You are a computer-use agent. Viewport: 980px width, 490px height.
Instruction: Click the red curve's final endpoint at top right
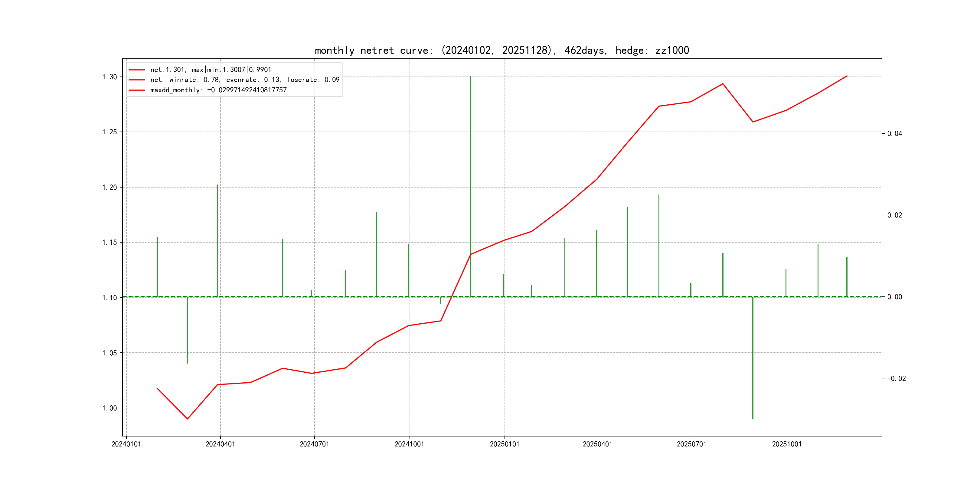point(847,76)
